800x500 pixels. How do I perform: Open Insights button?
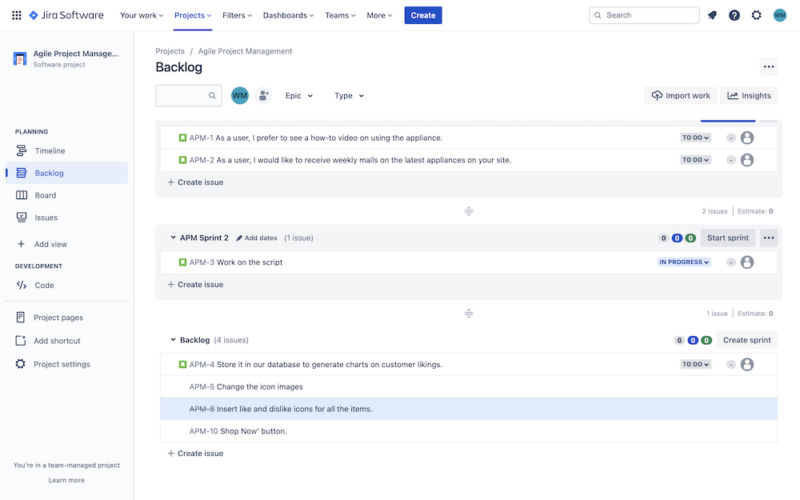(x=748, y=95)
